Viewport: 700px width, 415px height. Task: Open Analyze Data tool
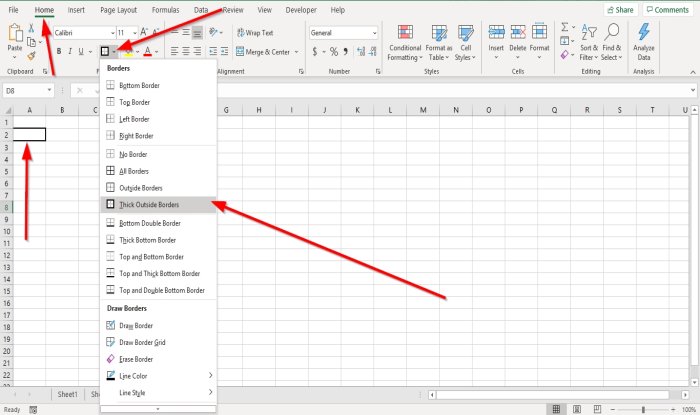643,43
